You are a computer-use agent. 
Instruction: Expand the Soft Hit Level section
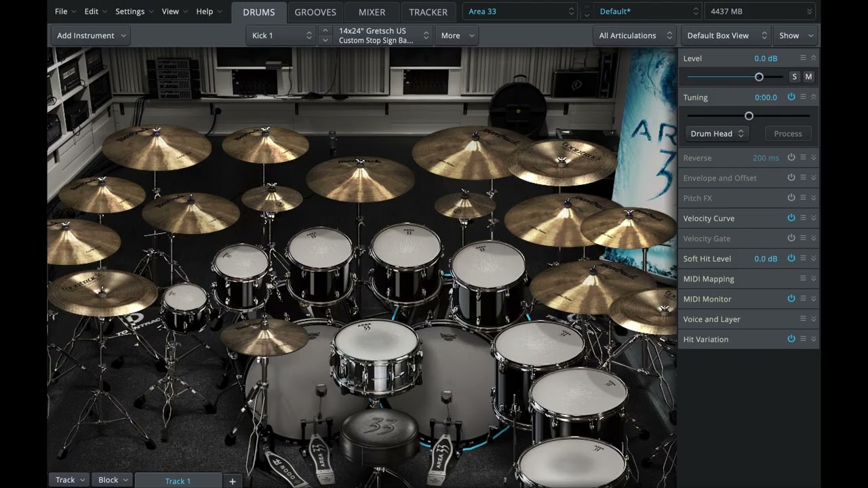point(813,258)
